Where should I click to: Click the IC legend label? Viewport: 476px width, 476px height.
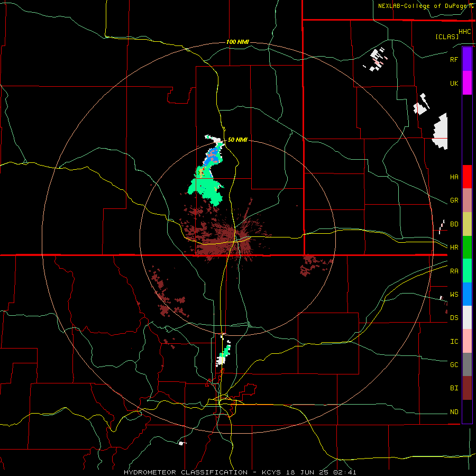pyautogui.click(x=454, y=342)
